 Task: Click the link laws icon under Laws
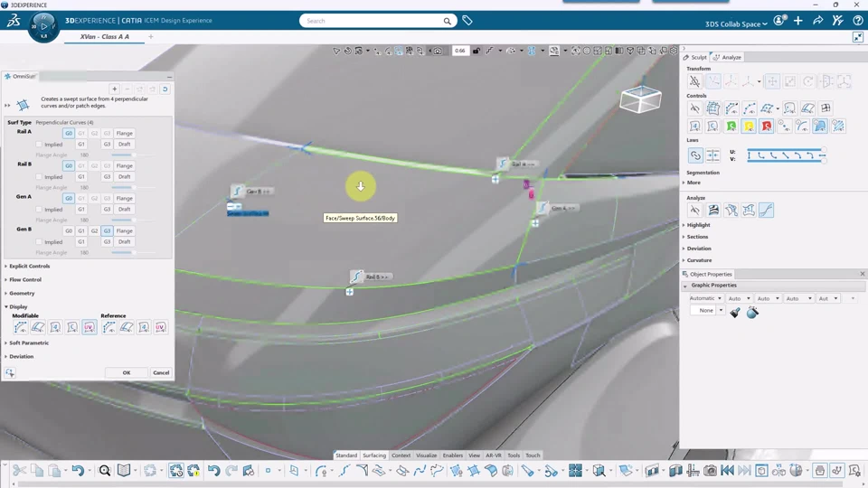click(x=694, y=155)
